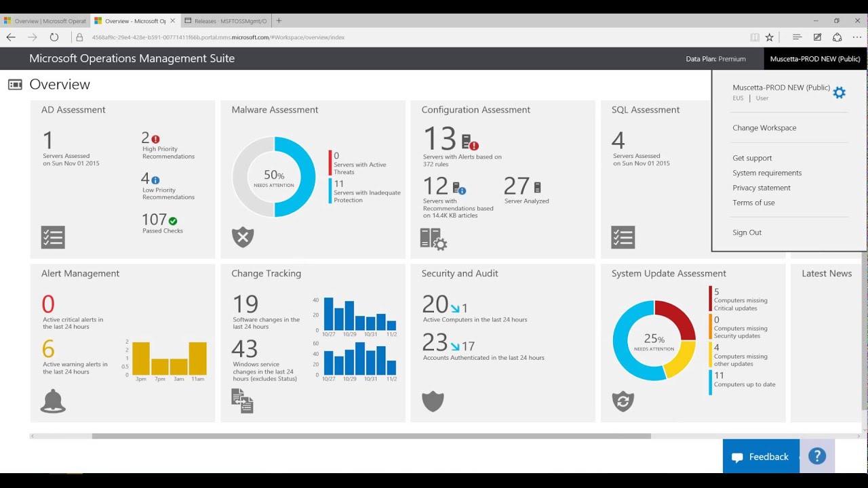Open the help question mark button

pos(817,456)
